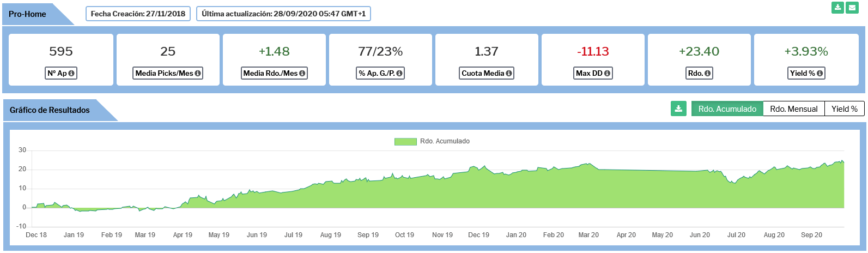This screenshot has width=868, height=253.
Task: Switch chart to Yield % view
Action: click(x=844, y=109)
